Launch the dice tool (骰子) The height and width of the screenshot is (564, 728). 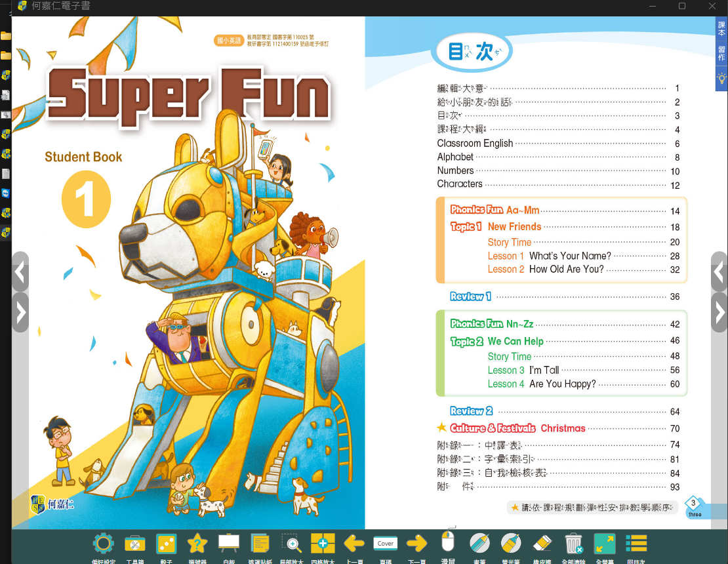(166, 544)
